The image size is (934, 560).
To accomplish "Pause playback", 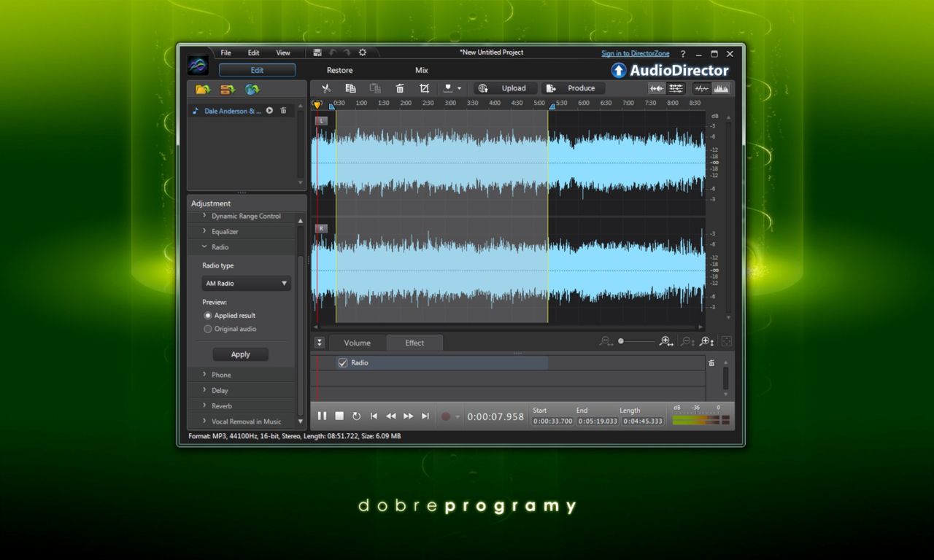I will coord(322,416).
